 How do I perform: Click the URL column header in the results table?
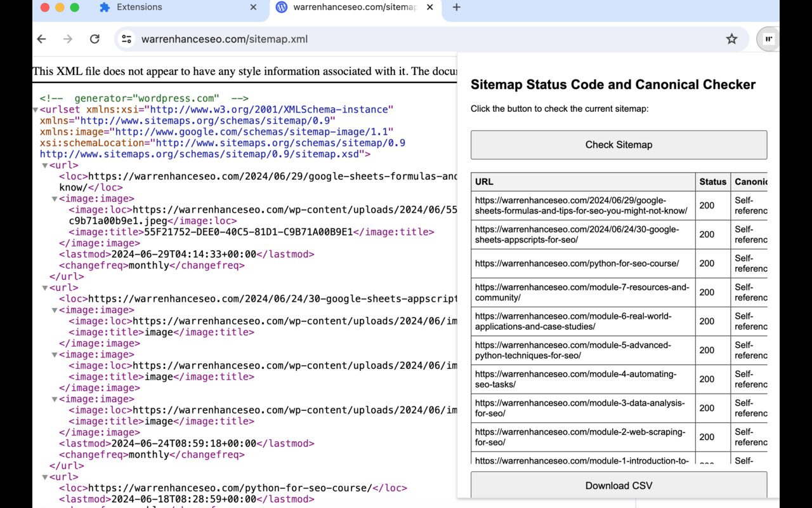[583, 182]
